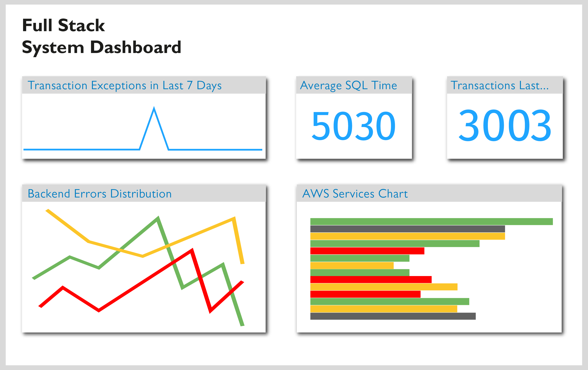588x370 pixels.
Task: Click the 3003 transactions value
Action: pos(504,126)
